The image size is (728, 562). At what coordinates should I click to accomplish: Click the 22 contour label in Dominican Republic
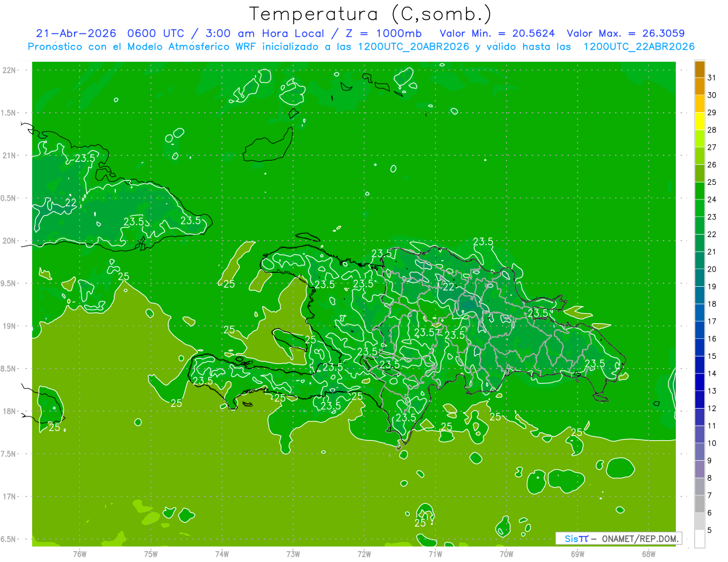coord(449,287)
